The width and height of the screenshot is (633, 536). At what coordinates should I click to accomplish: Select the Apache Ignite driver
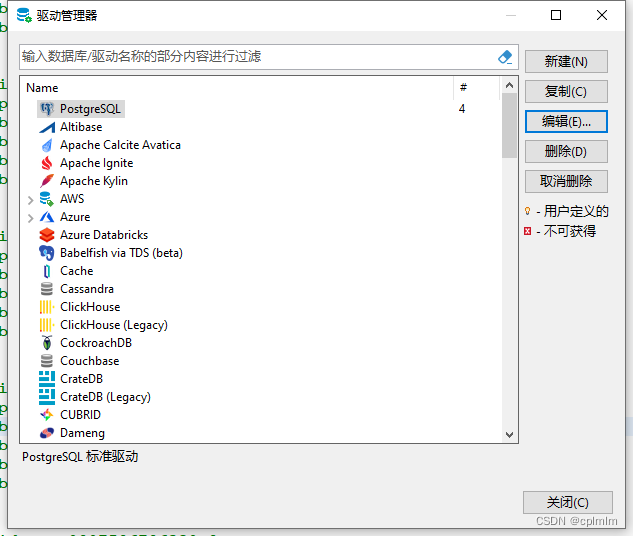click(96, 163)
